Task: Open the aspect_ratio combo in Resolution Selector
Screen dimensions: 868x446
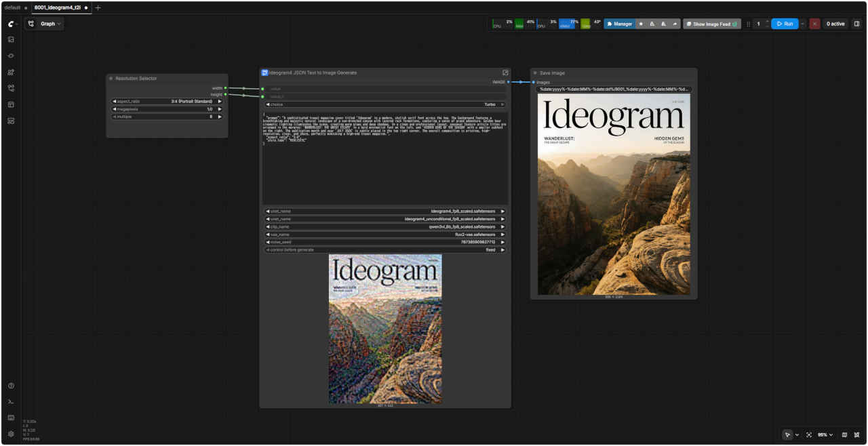Action: click(x=167, y=101)
